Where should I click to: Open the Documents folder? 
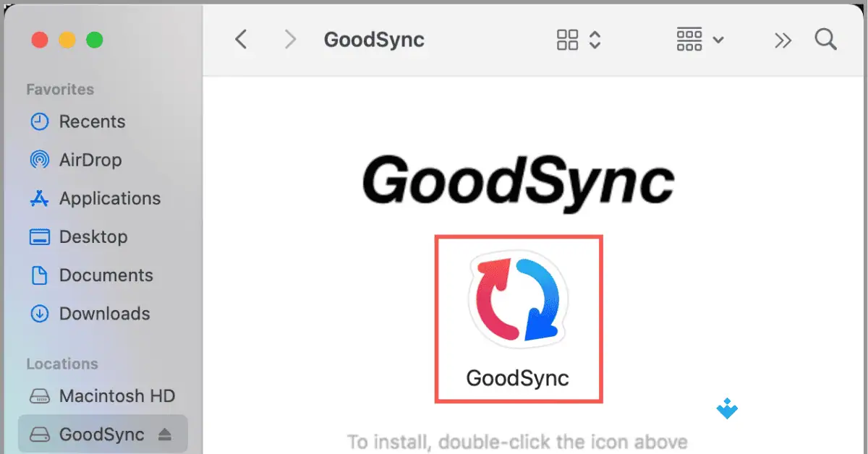click(106, 275)
